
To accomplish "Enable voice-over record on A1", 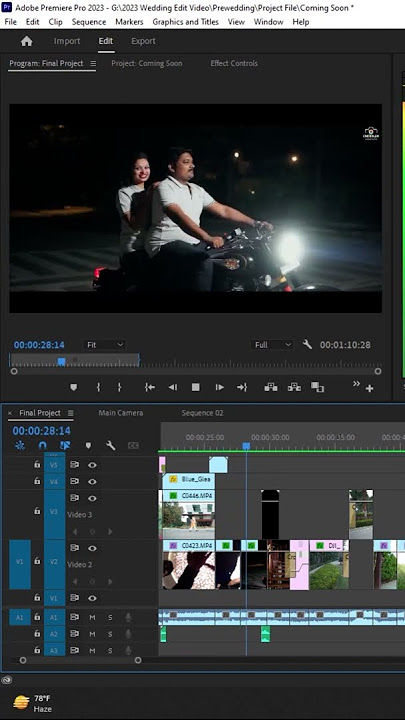I will click(x=128, y=617).
